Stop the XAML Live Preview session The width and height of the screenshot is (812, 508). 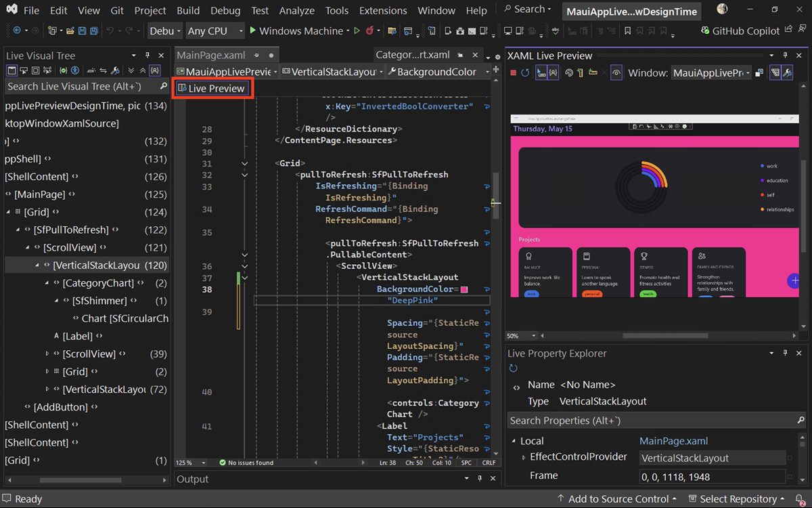coord(513,72)
